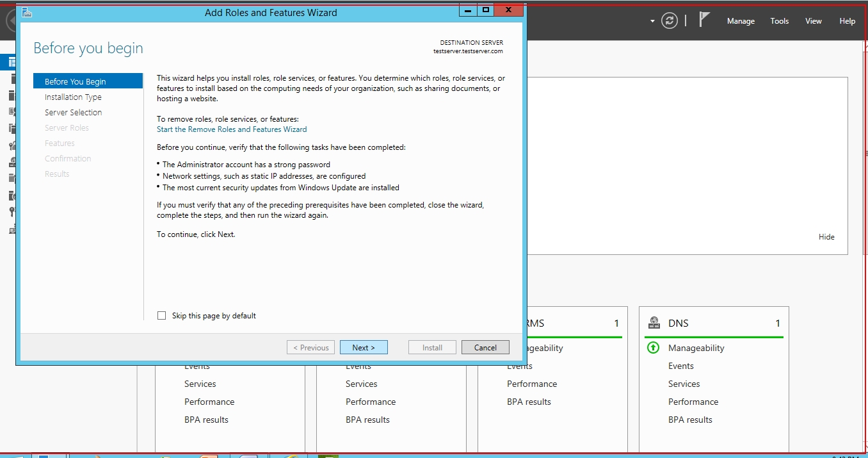This screenshot has width=868, height=458.
Task: Click the wizard icon in the title bar
Action: coord(27,12)
